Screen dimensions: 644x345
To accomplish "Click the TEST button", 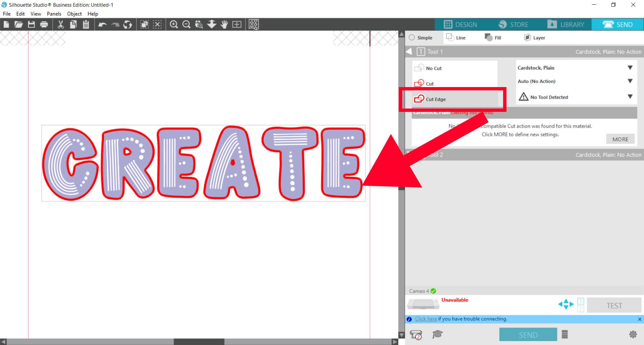I will click(x=614, y=305).
